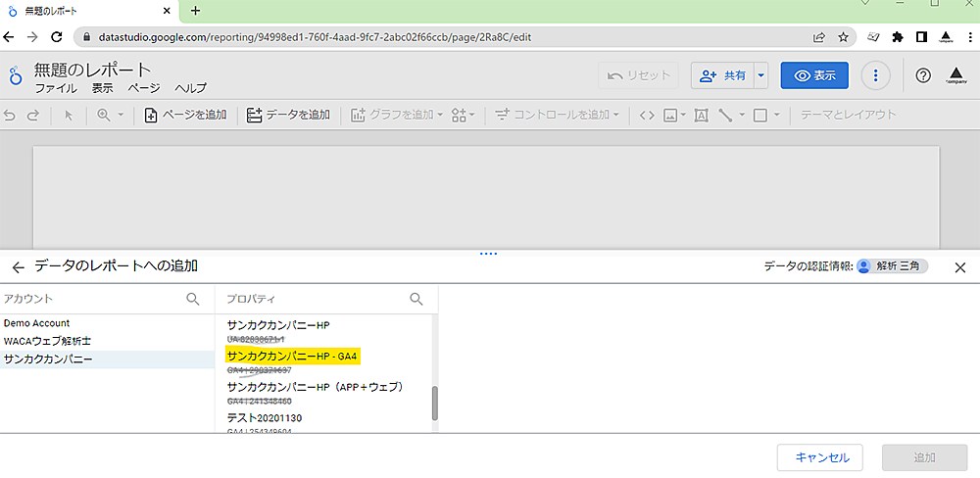Open the image tool dropdown arrow
The height and width of the screenshot is (478, 980).
click(x=684, y=115)
